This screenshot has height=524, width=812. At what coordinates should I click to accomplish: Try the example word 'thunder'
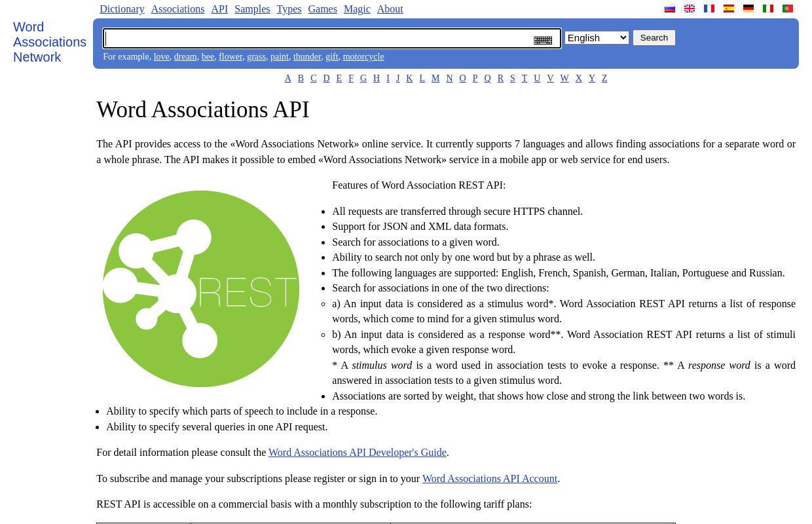(307, 57)
